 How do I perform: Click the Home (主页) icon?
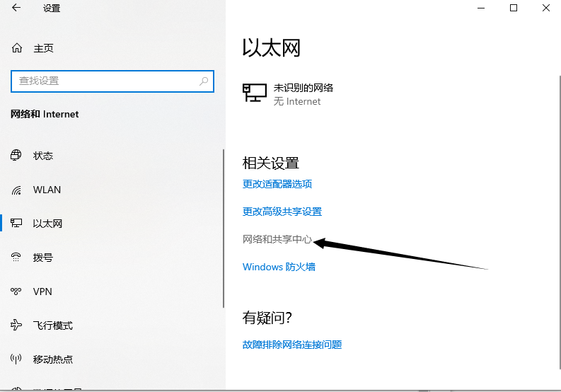(18, 48)
